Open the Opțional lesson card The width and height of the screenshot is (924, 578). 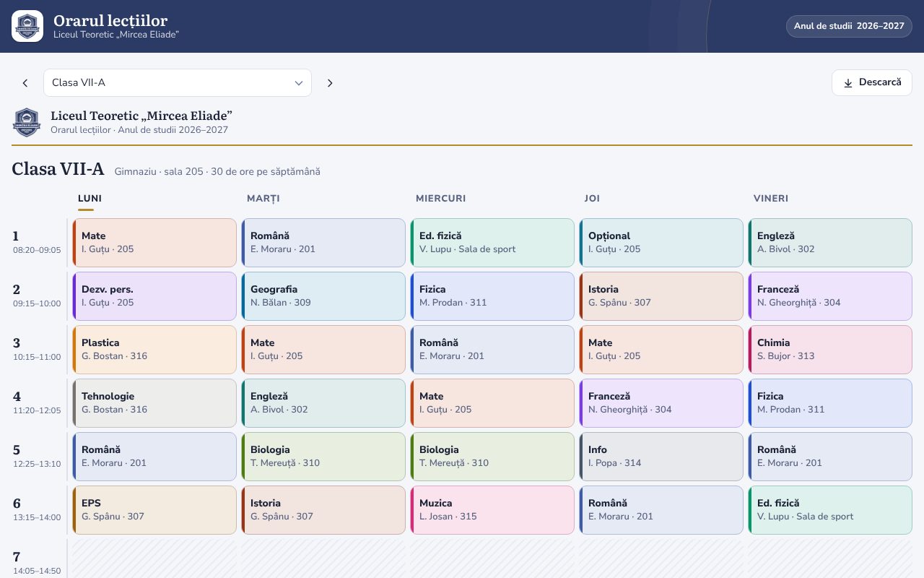point(661,243)
